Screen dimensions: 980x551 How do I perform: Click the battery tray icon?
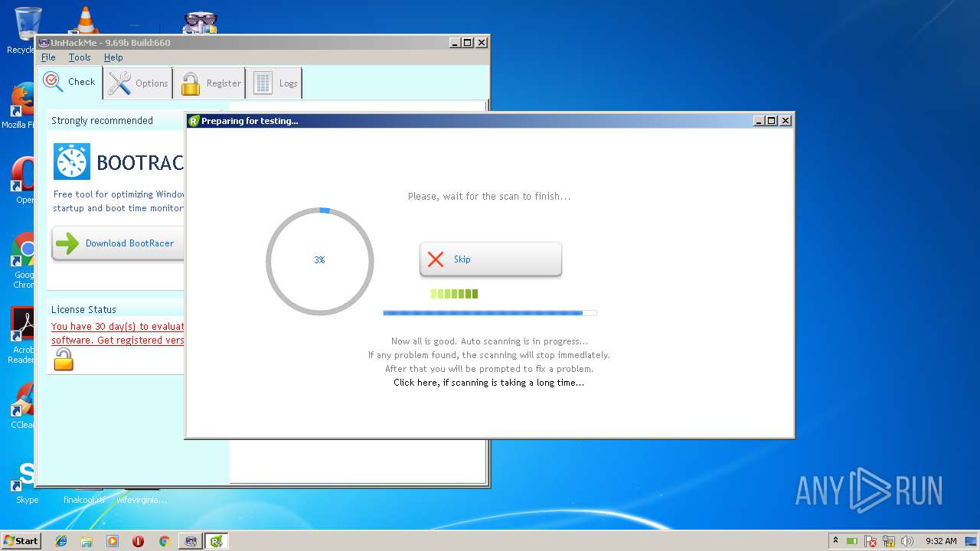851,541
